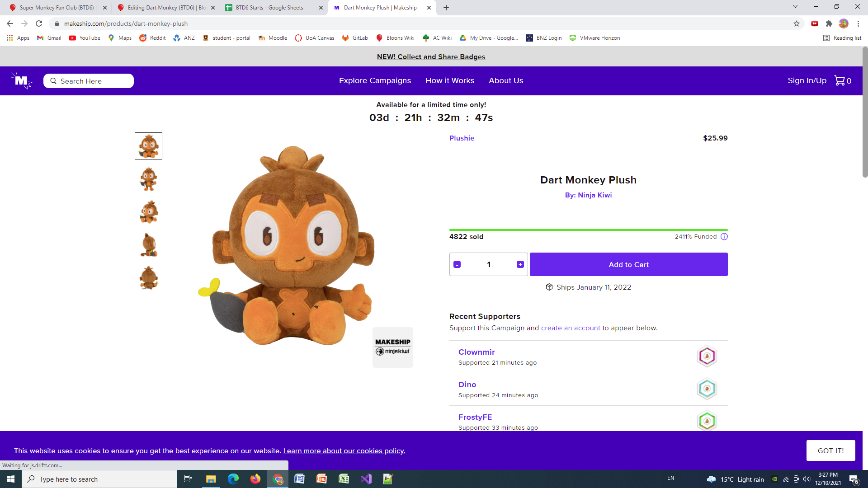This screenshot has height=488, width=868.
Task: Click the funded info icon
Action: pyautogui.click(x=724, y=237)
